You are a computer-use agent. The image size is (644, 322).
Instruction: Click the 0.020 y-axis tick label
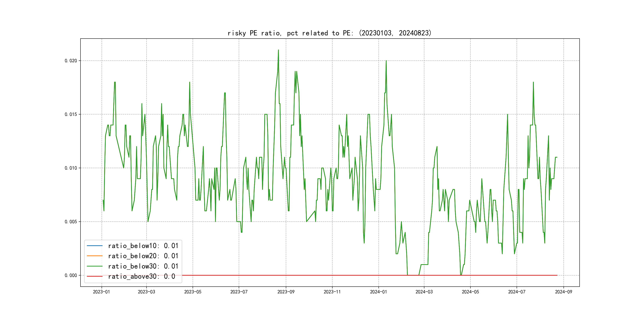tap(71, 61)
